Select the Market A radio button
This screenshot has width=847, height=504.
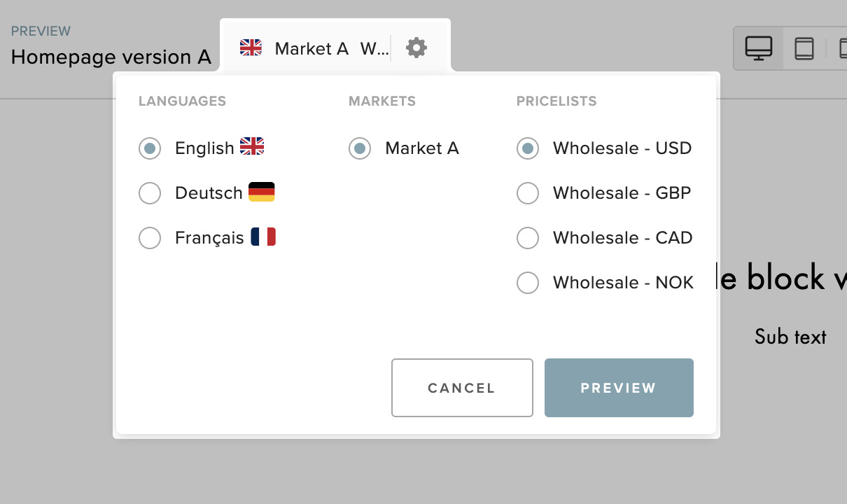click(x=360, y=148)
